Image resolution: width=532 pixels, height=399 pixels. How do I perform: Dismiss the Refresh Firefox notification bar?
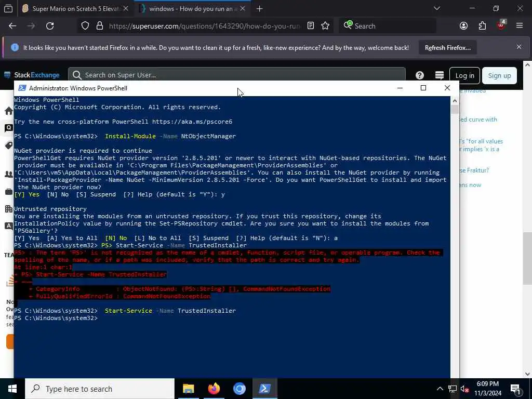point(519,47)
